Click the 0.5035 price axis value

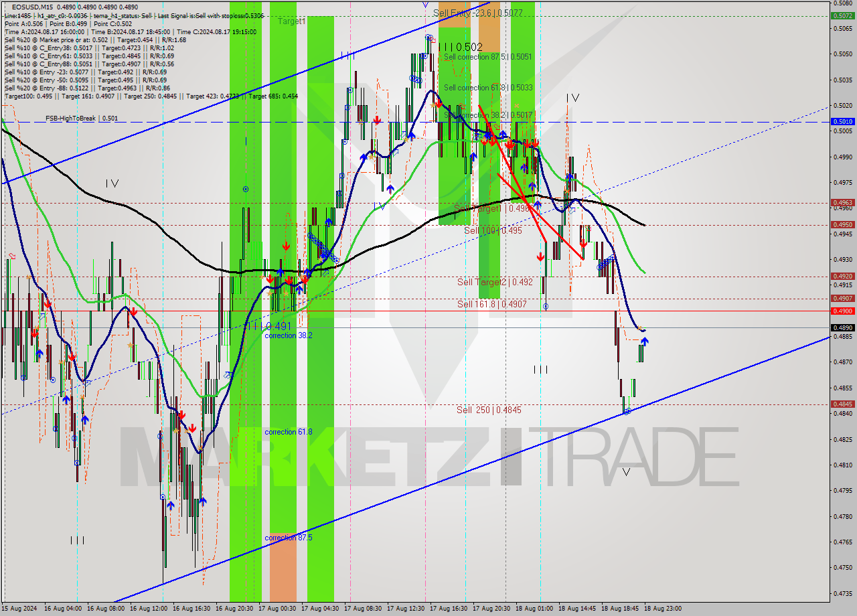point(842,80)
